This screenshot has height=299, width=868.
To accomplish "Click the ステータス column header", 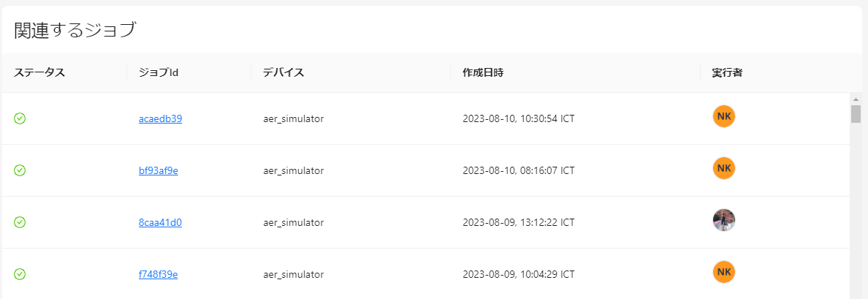I will (39, 72).
